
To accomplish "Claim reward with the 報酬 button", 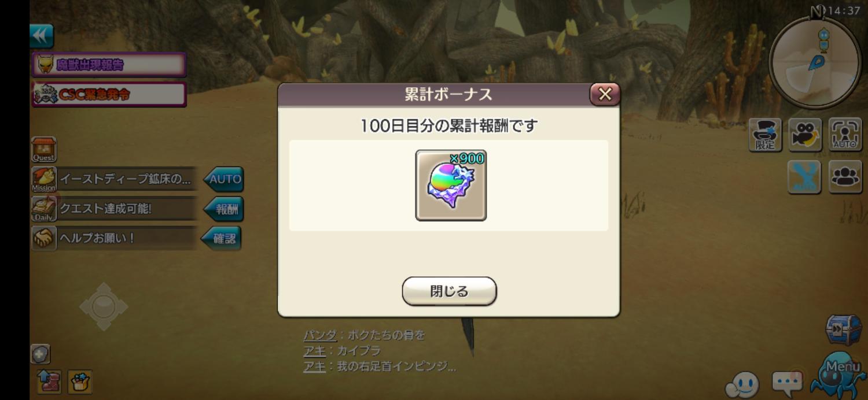I will [223, 209].
